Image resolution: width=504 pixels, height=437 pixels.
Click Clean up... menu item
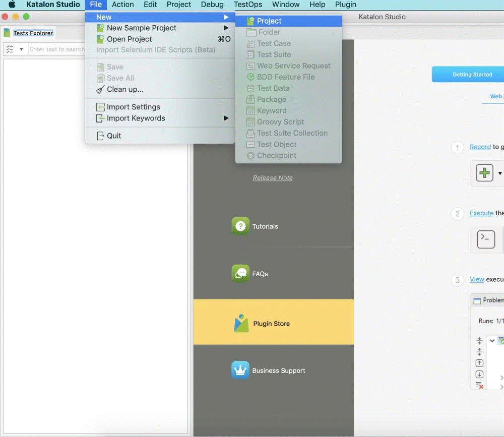coord(160,89)
